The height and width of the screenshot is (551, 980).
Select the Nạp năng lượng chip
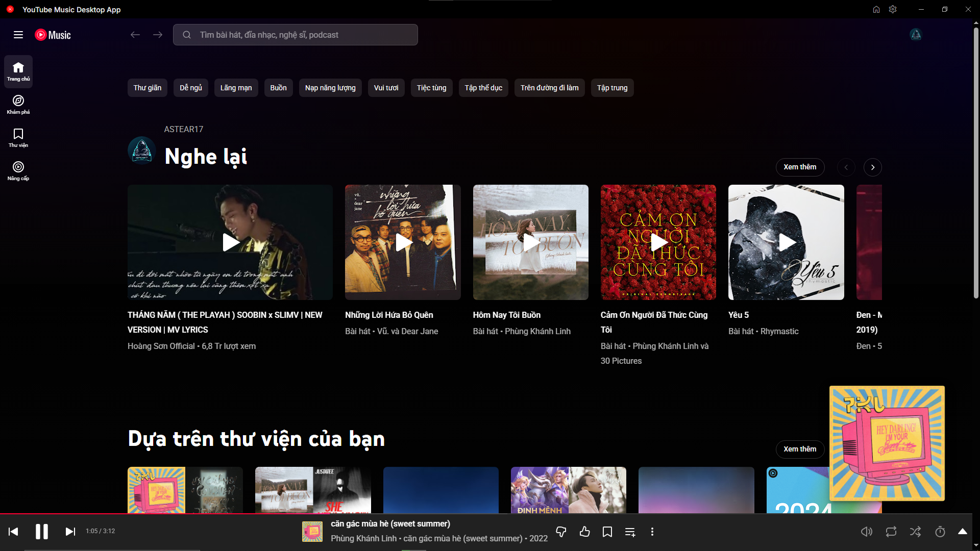pyautogui.click(x=331, y=88)
